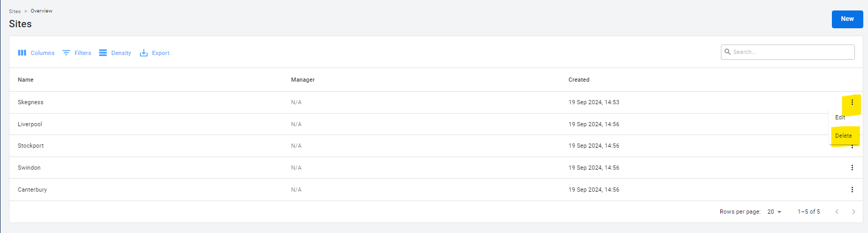Click the Export download button
Viewport: 868px width, 233px height.
(x=154, y=53)
